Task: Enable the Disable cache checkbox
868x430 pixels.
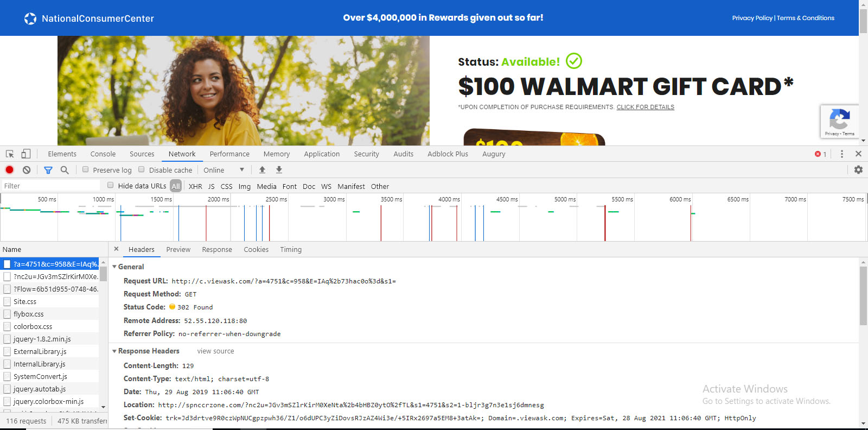Action: [142, 169]
